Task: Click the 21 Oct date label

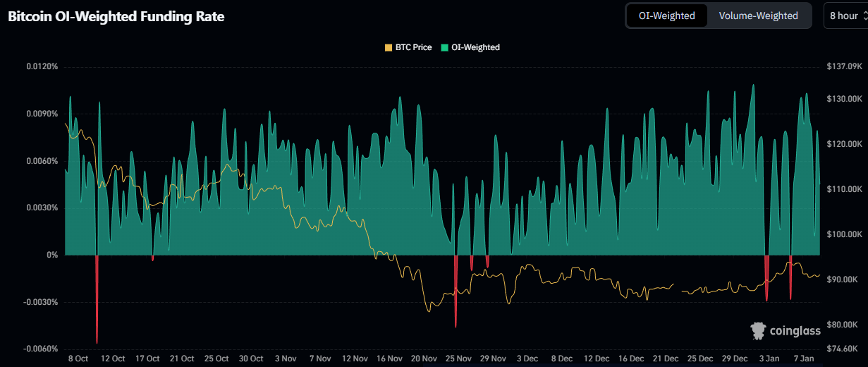Action: (x=182, y=359)
